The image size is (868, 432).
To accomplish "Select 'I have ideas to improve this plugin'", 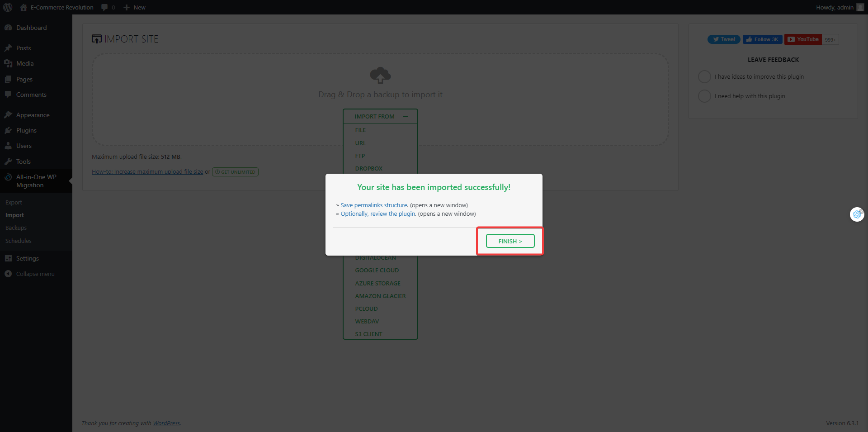I will [704, 77].
